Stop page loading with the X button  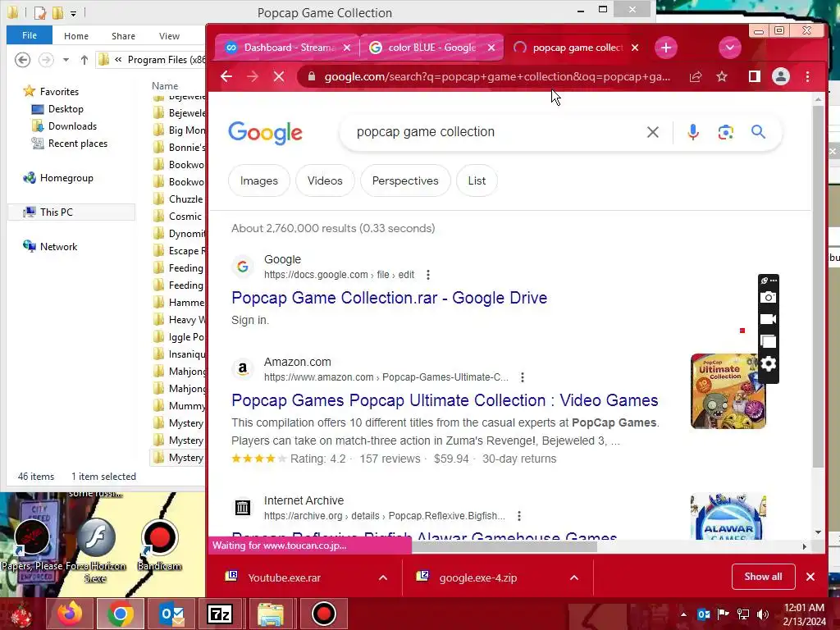coord(279,76)
